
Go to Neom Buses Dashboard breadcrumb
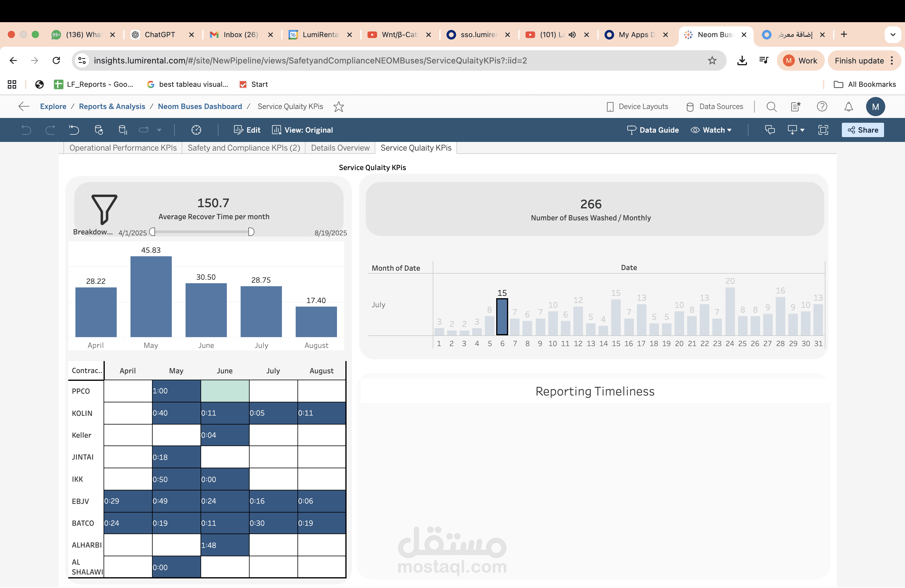[x=200, y=107]
